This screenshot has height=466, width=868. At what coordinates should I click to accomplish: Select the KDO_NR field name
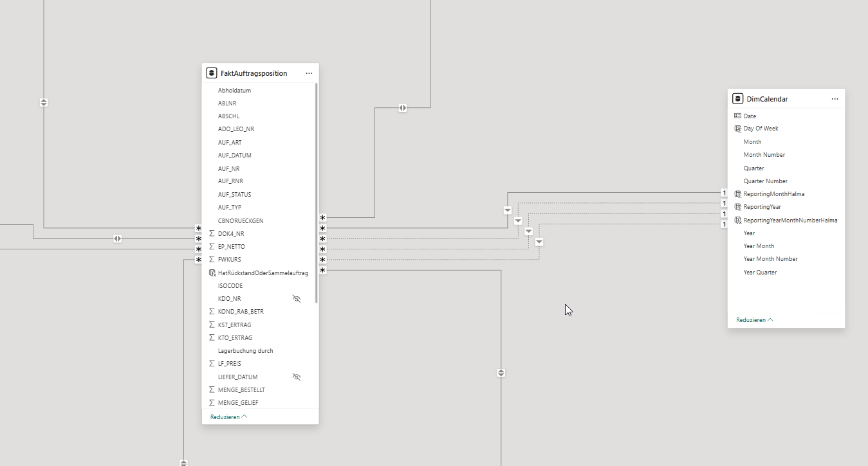coord(230,298)
